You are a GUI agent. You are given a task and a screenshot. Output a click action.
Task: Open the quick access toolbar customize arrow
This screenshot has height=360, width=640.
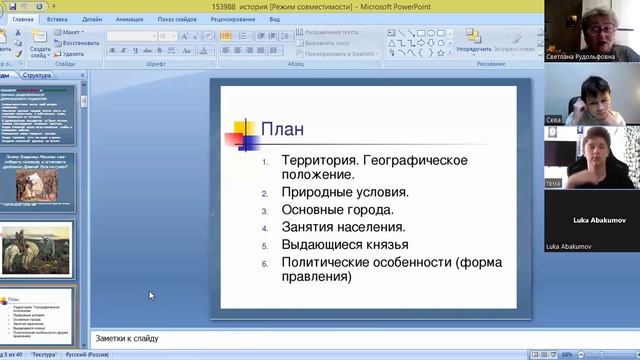click(53, 7)
